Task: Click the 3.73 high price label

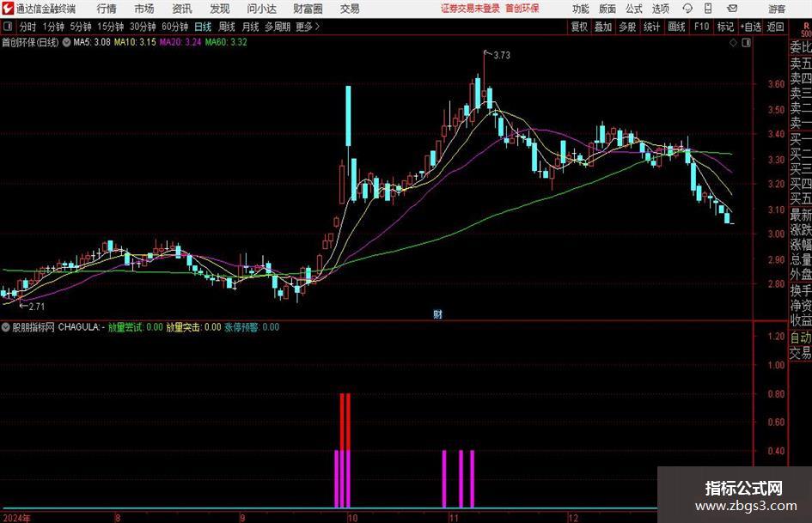Action: pos(501,56)
